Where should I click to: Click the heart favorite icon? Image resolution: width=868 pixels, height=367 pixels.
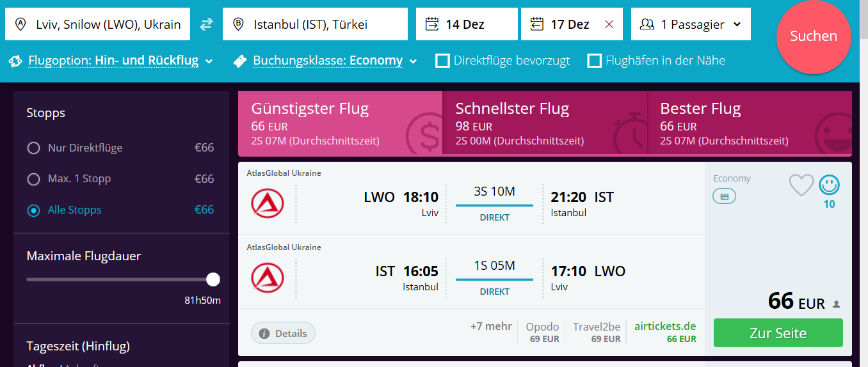coord(801,185)
